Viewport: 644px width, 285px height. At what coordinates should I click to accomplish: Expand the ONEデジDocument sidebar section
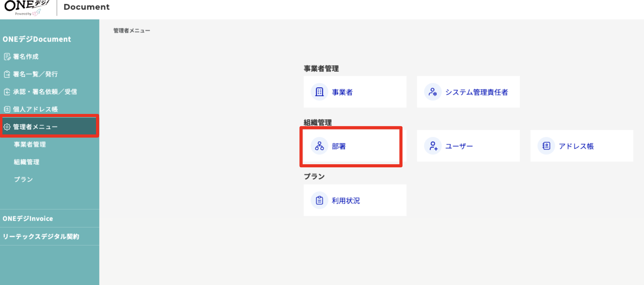pyautogui.click(x=37, y=39)
